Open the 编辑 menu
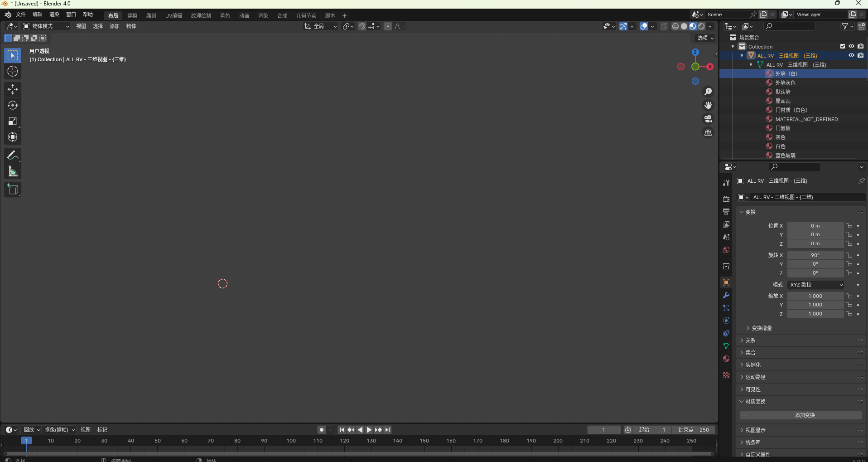Viewport: 868px width, 462px height. pyautogui.click(x=38, y=15)
